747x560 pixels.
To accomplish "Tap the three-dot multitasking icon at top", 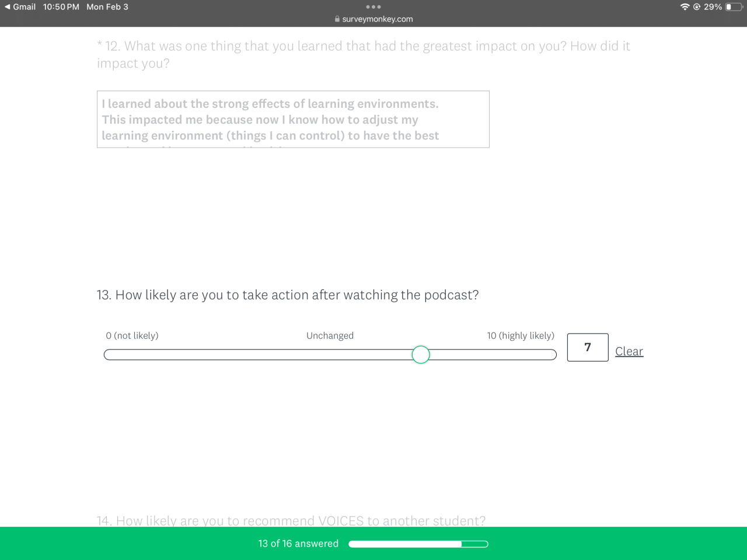I will click(x=373, y=7).
